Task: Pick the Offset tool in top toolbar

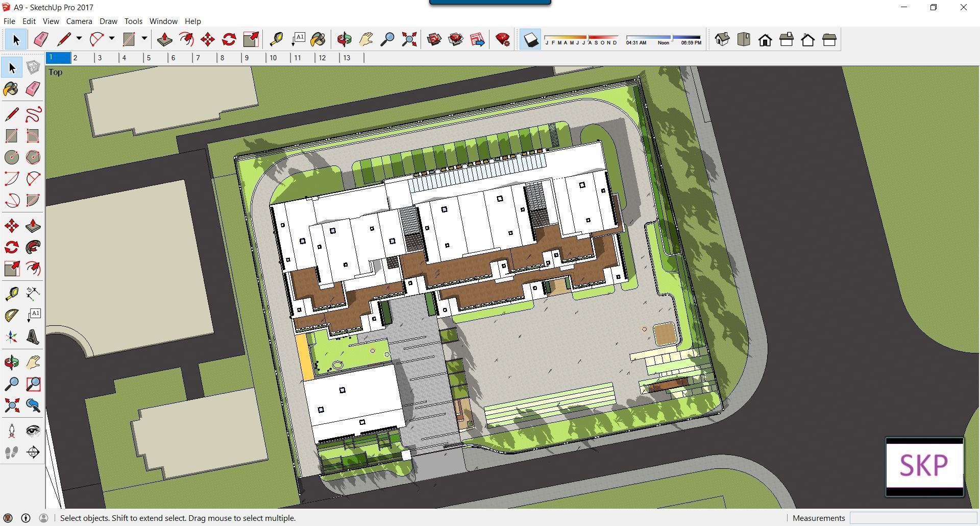Action: point(186,39)
